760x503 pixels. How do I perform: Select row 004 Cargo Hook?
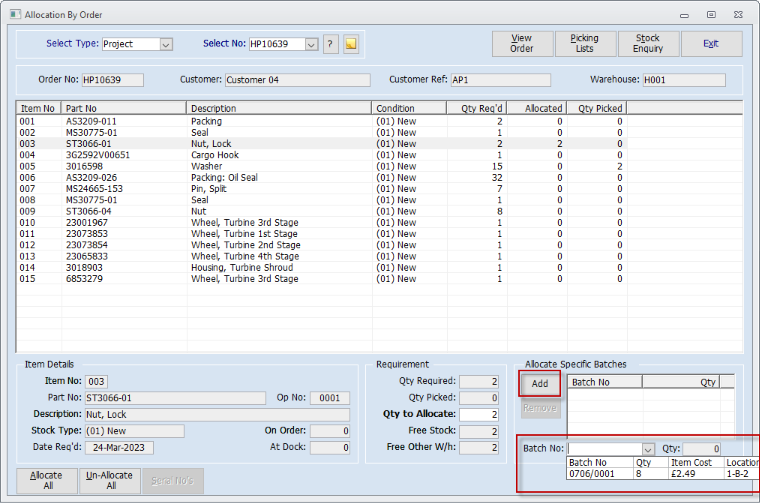click(x=321, y=155)
